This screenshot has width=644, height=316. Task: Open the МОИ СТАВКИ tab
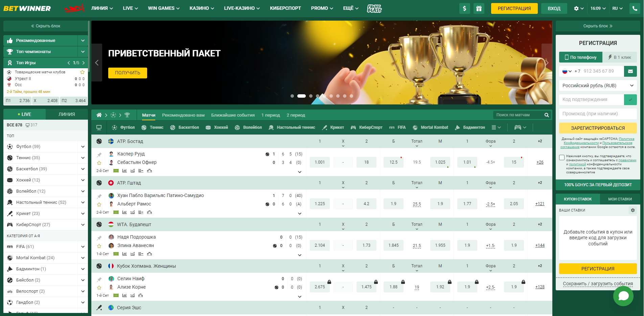coord(620,199)
